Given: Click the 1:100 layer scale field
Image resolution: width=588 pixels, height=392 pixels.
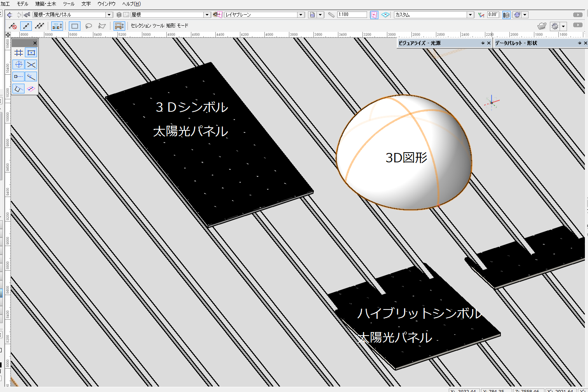Looking at the screenshot, I should [352, 14].
